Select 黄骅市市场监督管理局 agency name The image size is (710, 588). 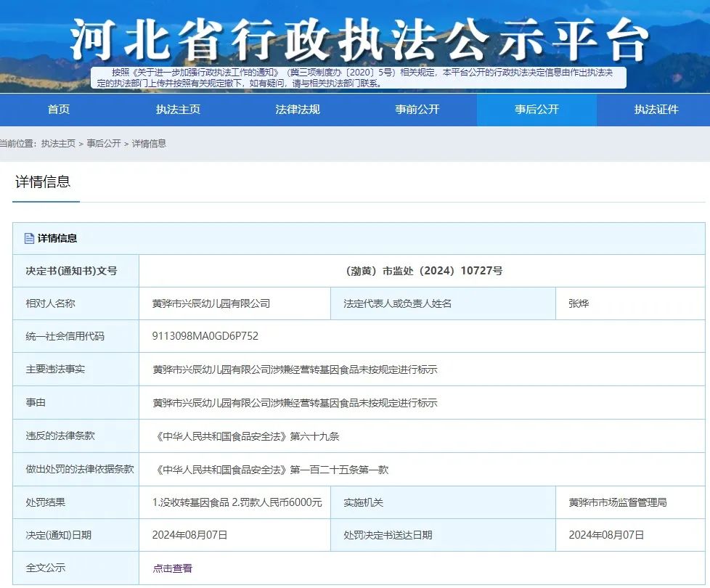(x=618, y=502)
